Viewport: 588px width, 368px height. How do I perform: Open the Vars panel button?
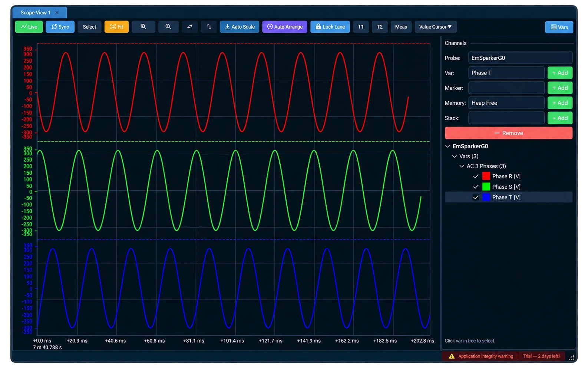(x=559, y=27)
